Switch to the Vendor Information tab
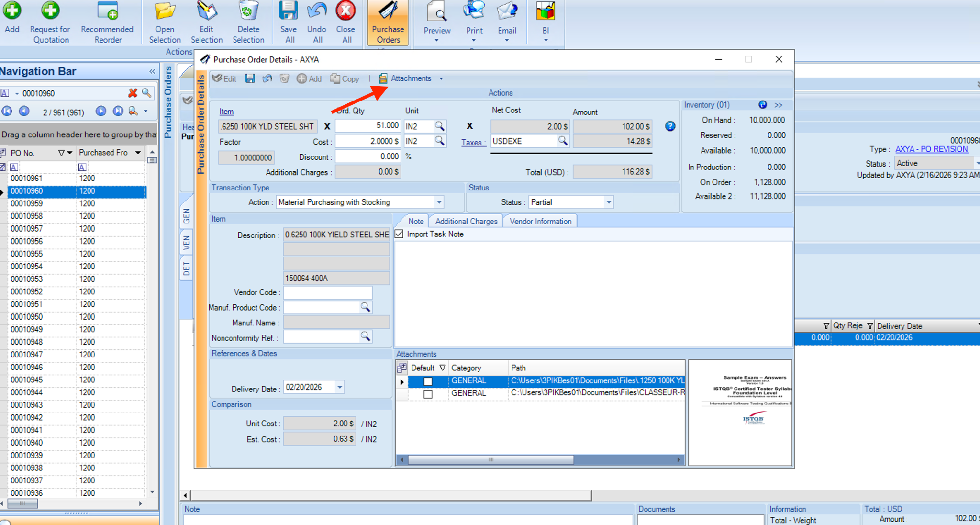Screen dimensions: 980x525 click(x=540, y=221)
